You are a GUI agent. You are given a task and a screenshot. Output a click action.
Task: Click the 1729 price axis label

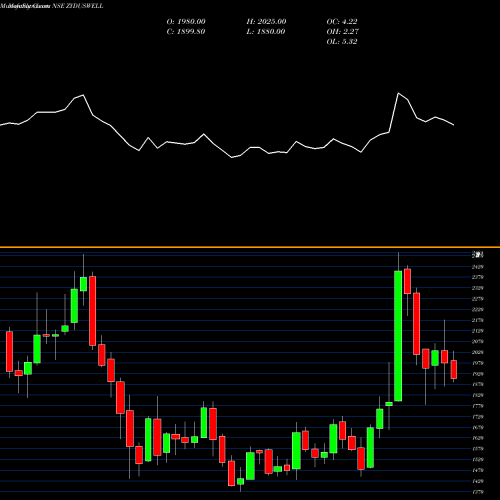(478, 417)
